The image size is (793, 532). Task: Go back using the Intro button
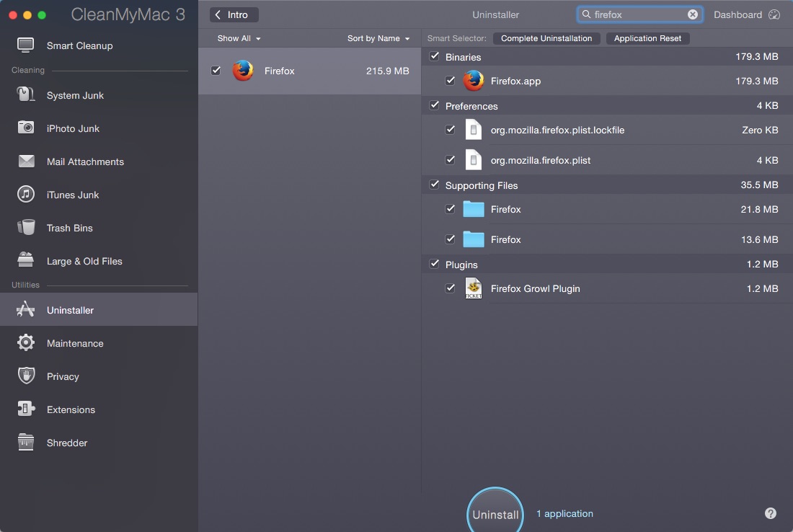[234, 14]
